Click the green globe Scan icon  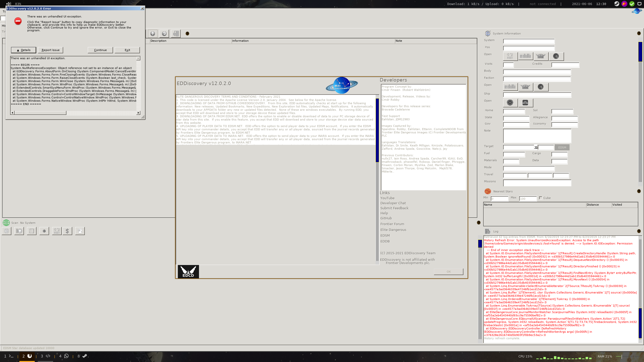tap(6, 223)
